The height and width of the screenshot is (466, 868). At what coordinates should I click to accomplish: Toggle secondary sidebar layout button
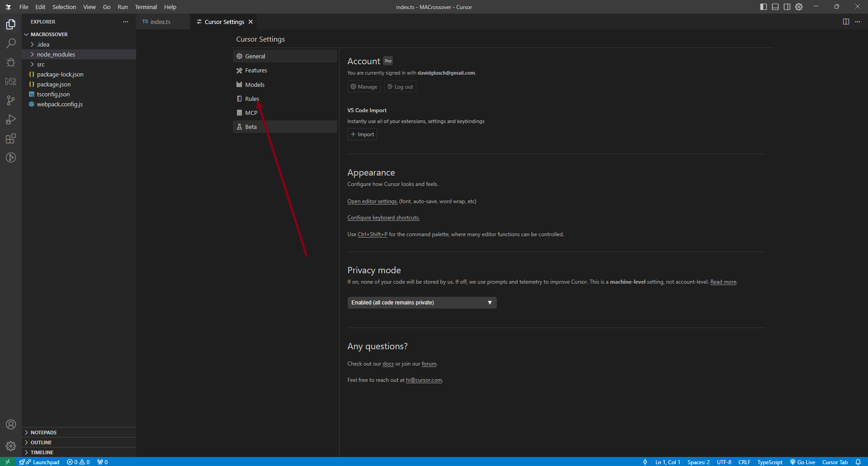(787, 7)
